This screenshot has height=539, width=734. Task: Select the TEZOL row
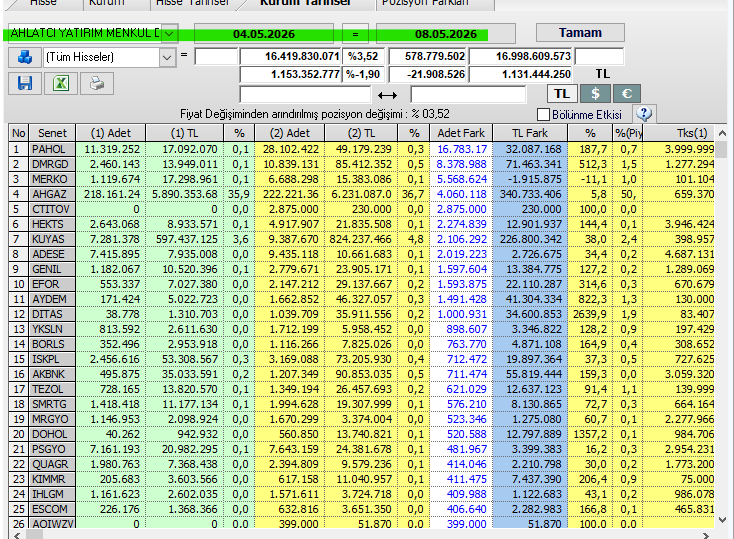click(361, 389)
